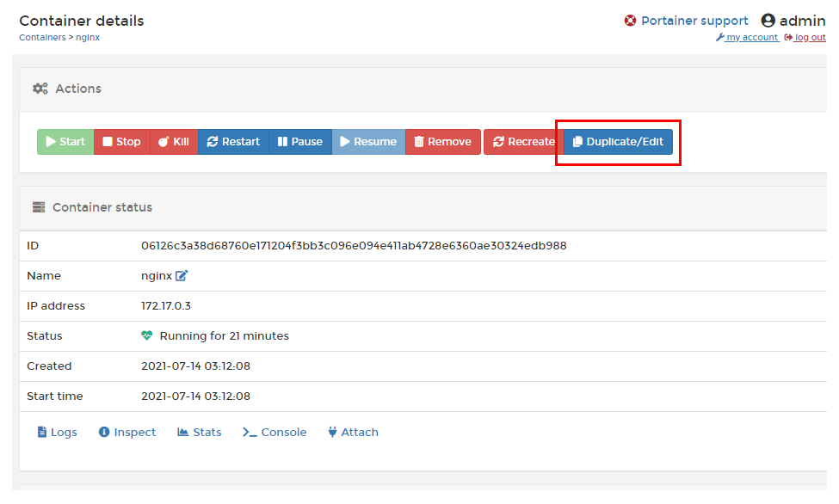
Task: Click the Recreate button
Action: coord(523,142)
